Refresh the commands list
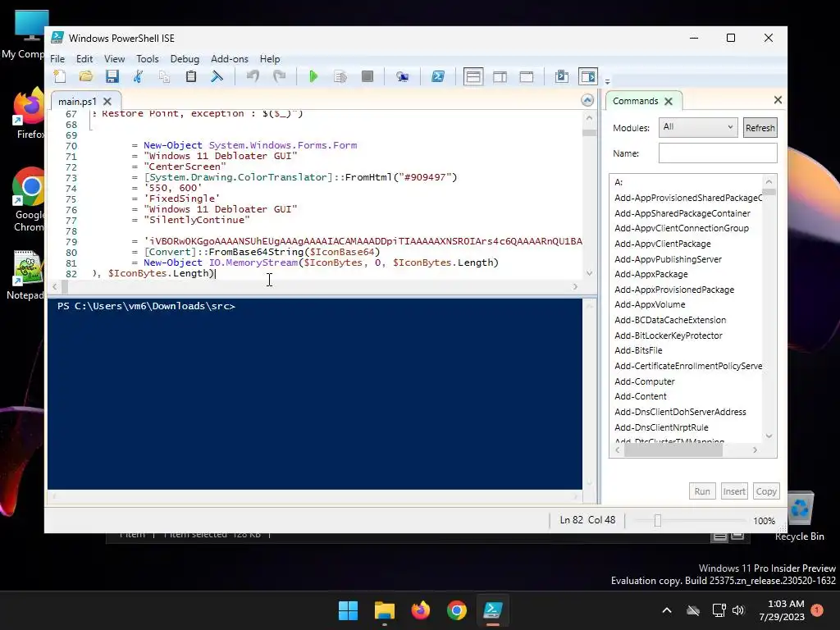The image size is (840, 630). 760,127
